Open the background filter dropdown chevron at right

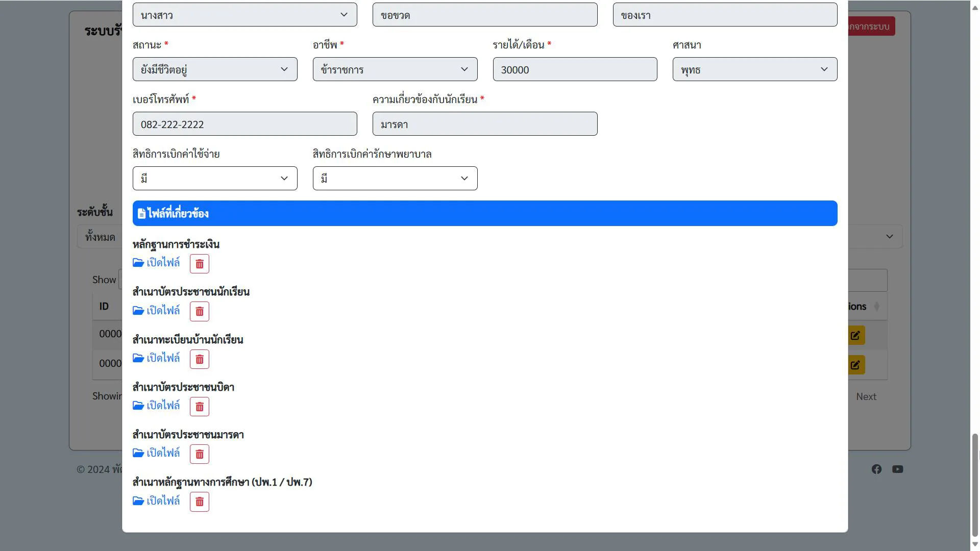pos(890,237)
